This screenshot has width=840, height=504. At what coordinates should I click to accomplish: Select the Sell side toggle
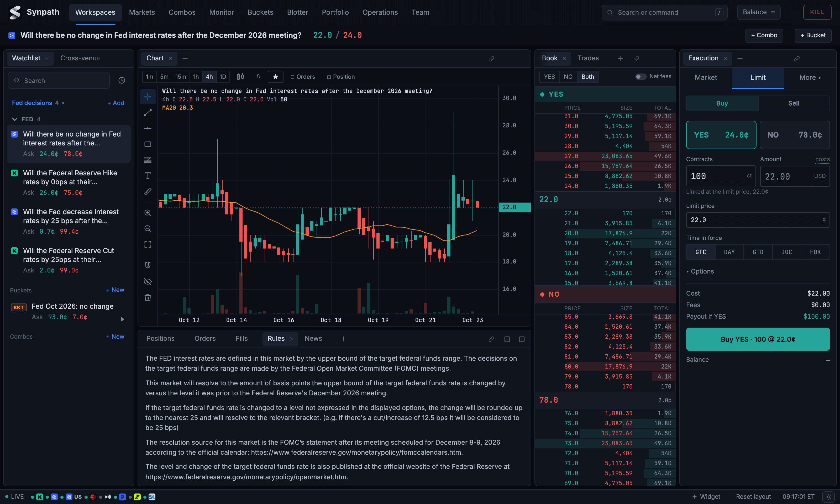794,103
